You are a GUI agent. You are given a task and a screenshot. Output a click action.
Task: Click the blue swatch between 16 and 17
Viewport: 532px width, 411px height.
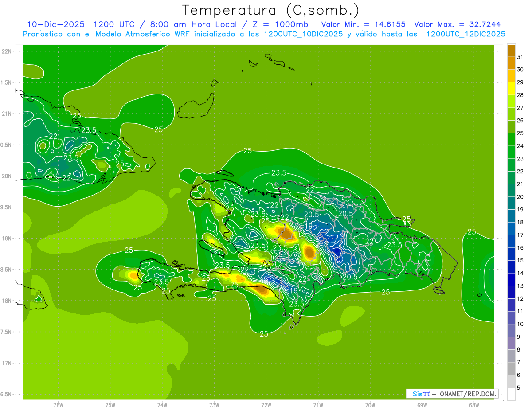(511, 242)
